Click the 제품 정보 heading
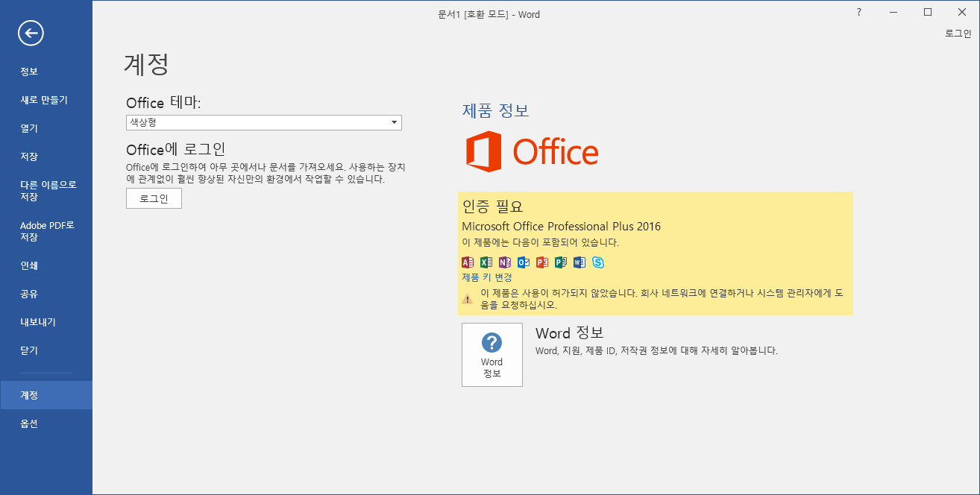The image size is (980, 495). point(496,110)
